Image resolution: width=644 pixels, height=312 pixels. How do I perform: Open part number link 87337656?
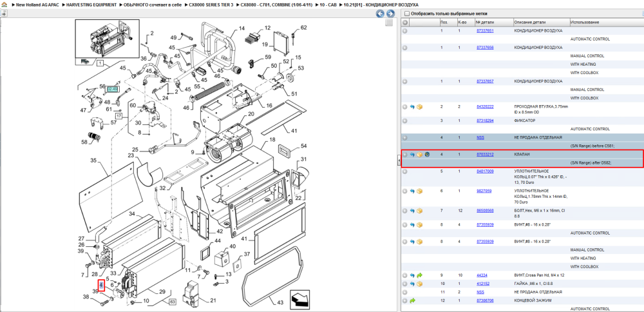[485, 48]
